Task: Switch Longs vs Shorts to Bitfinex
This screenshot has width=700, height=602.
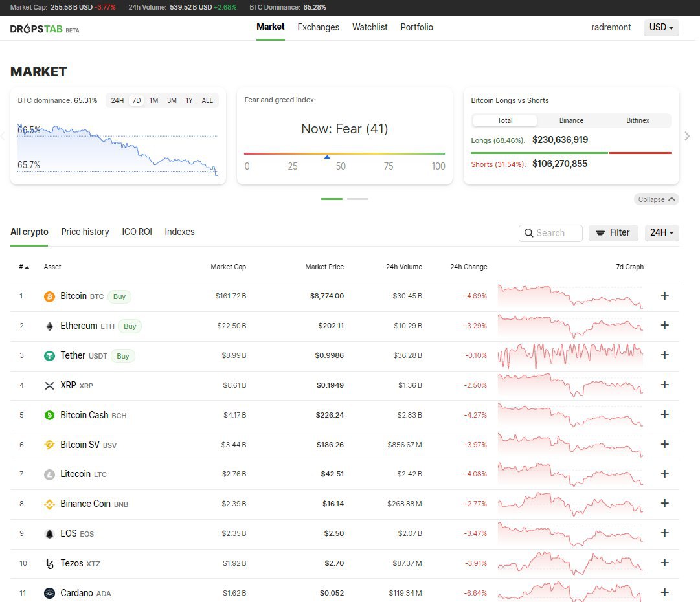Action: coord(637,120)
